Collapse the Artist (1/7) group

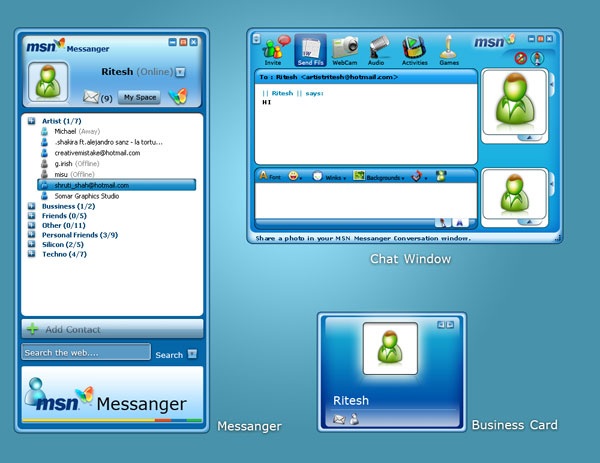(31, 121)
